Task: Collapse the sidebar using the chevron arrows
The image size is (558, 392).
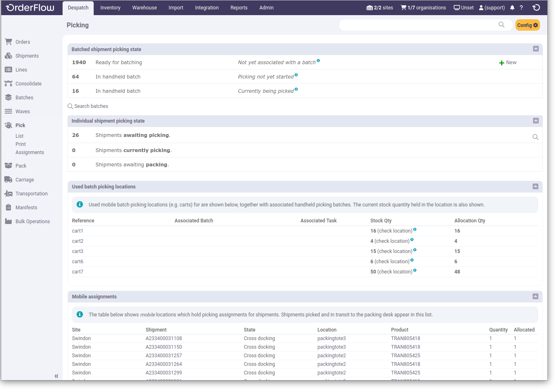Action: [56, 376]
